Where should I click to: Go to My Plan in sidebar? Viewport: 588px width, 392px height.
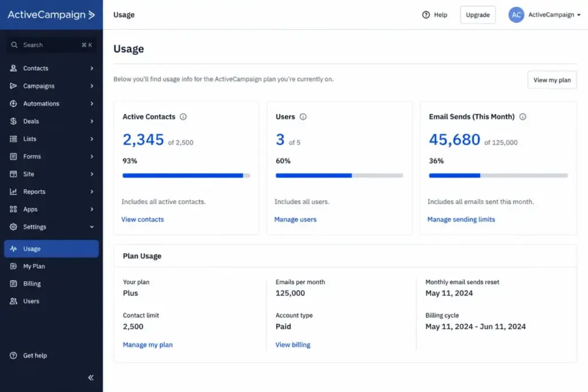(51, 266)
